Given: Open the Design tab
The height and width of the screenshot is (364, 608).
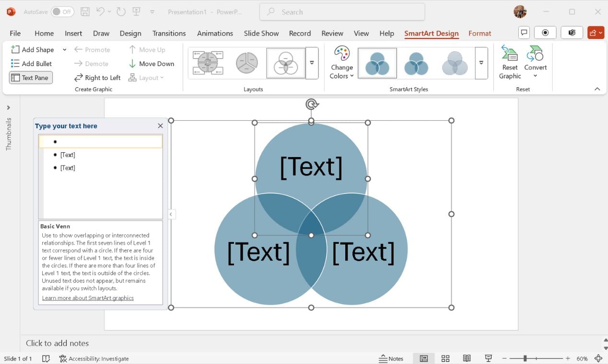Looking at the screenshot, I should coord(130,33).
